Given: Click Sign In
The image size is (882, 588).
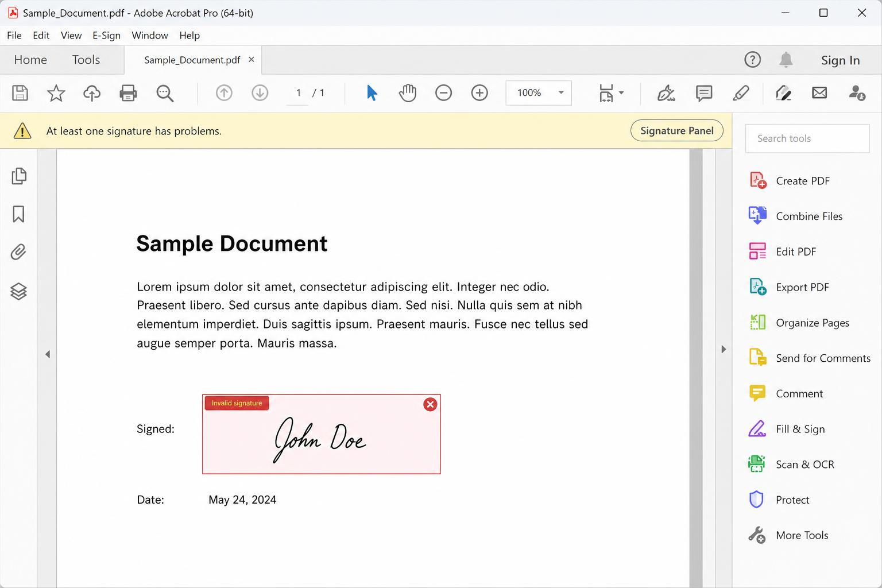Looking at the screenshot, I should coord(840,60).
